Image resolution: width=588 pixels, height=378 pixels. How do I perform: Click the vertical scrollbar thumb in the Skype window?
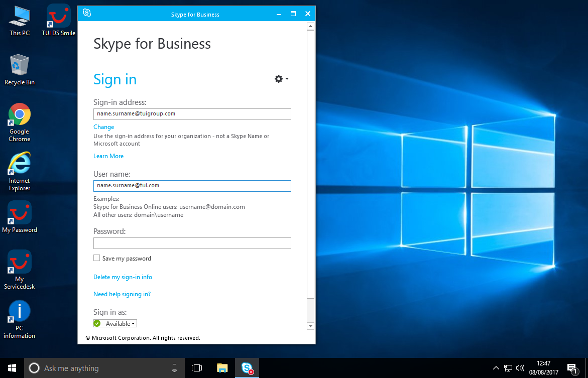click(310, 164)
